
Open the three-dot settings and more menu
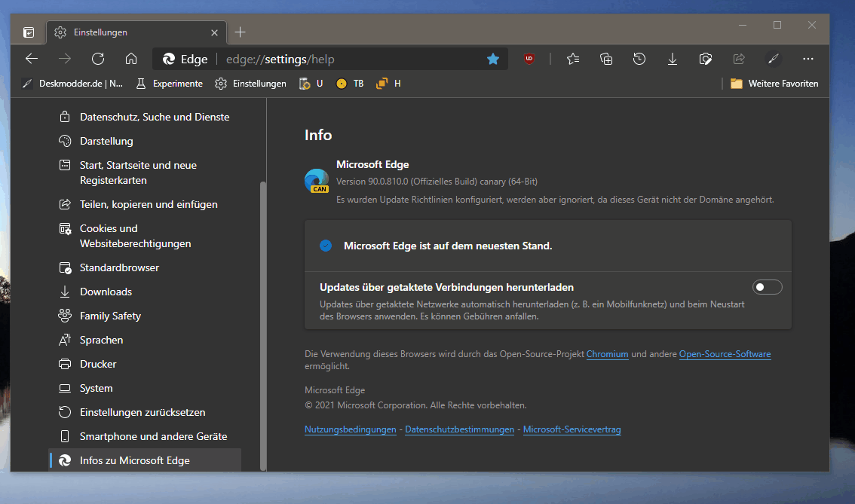(x=808, y=59)
